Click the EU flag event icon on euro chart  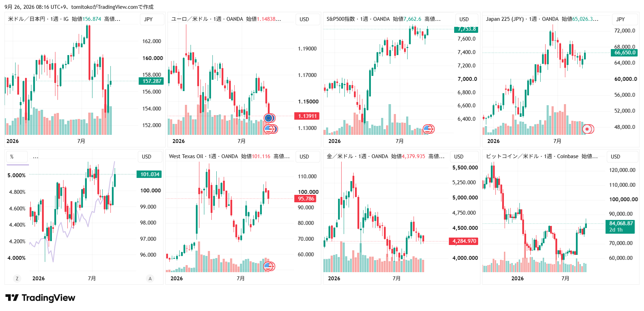click(269, 118)
